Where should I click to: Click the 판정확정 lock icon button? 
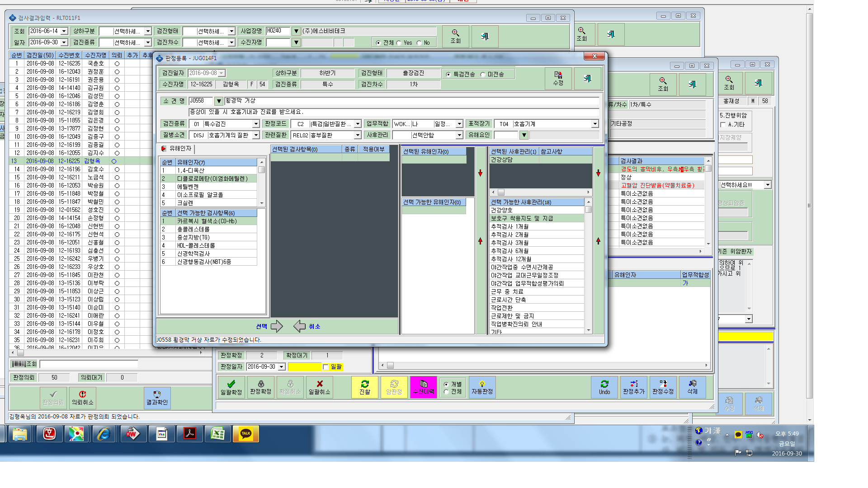260,387
